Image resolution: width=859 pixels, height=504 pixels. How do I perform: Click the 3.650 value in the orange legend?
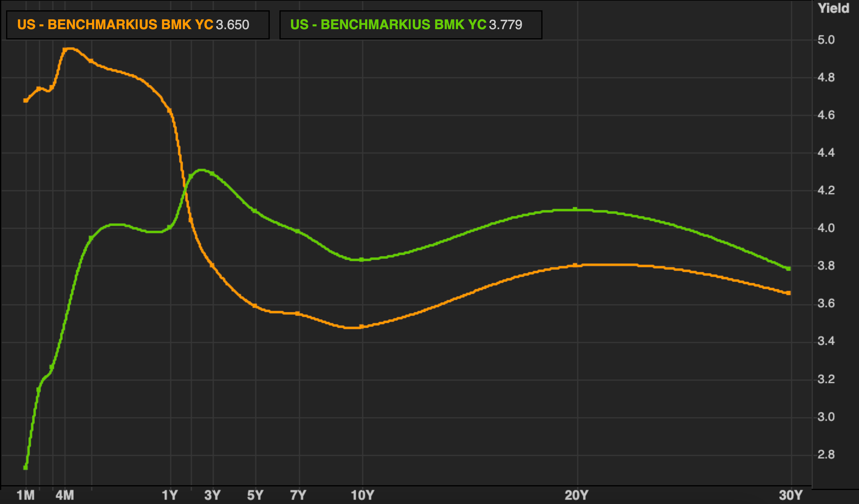pos(232,25)
